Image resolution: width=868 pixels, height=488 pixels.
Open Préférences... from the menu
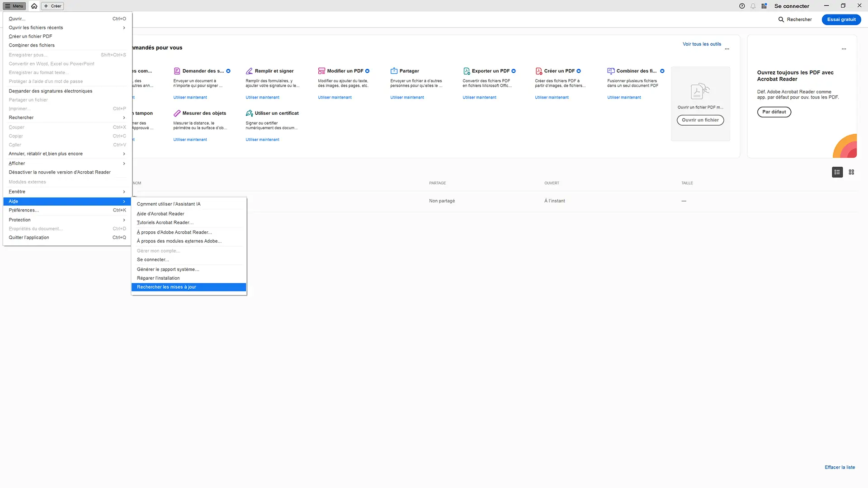[x=67, y=210]
